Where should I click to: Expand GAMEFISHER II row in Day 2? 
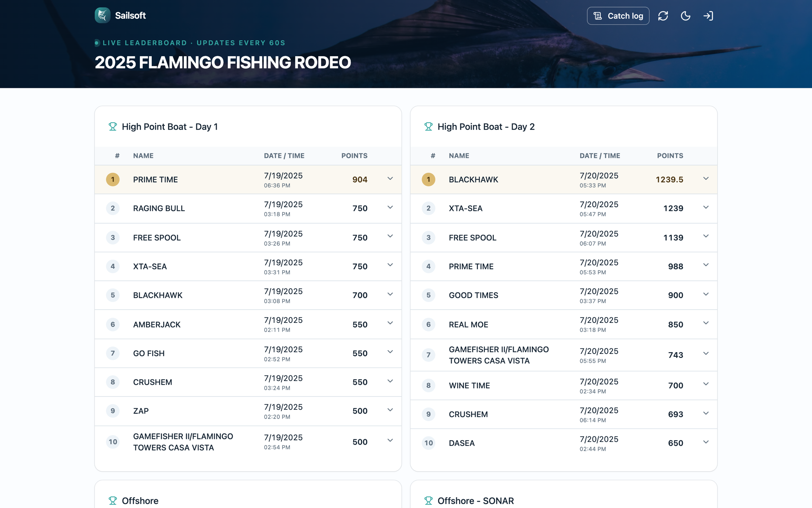click(706, 354)
